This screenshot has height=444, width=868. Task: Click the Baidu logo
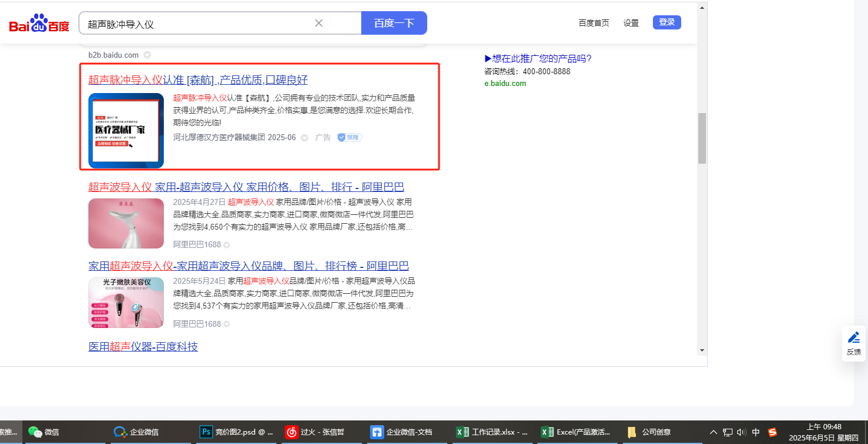39,24
